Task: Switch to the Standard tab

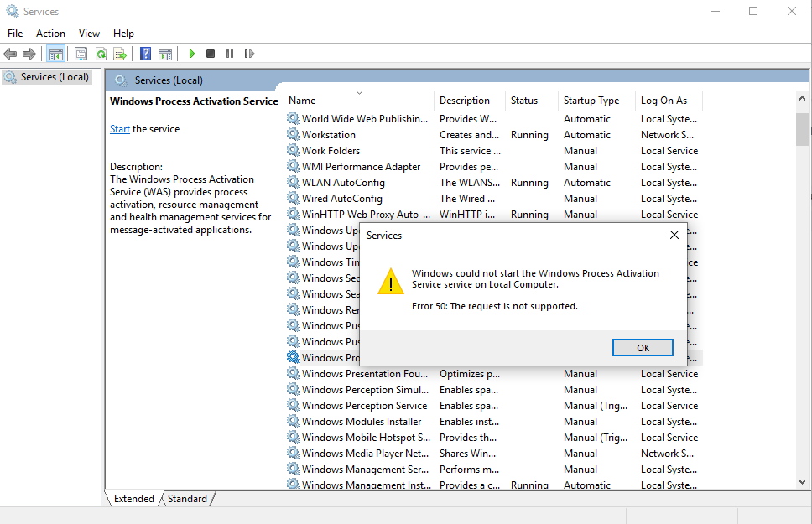Action: click(x=187, y=499)
